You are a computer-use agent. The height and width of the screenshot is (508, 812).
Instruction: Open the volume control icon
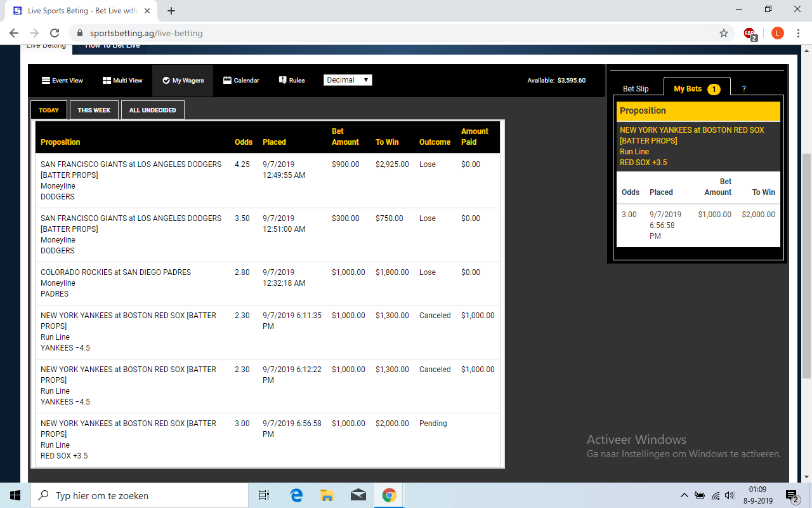pyautogui.click(x=730, y=495)
